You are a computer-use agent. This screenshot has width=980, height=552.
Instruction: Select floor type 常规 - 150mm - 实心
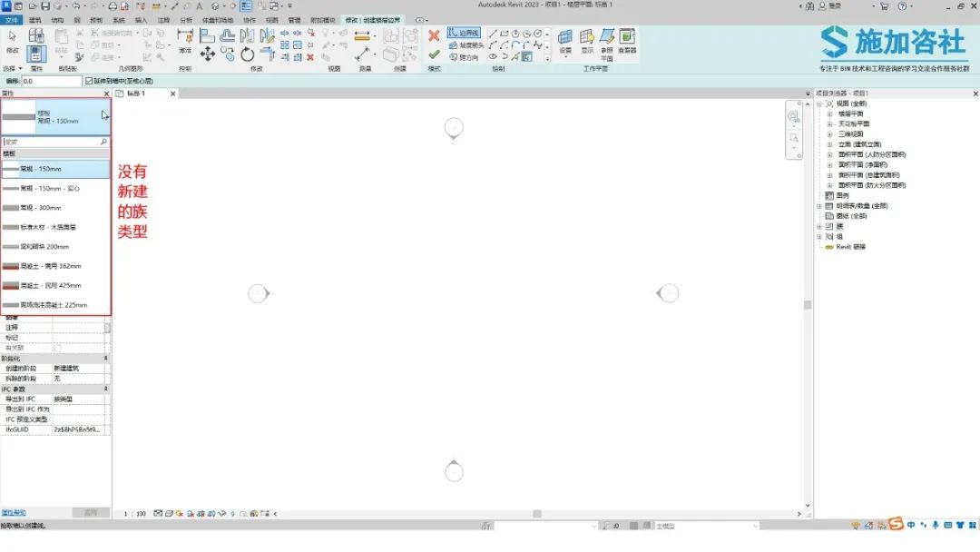point(55,188)
